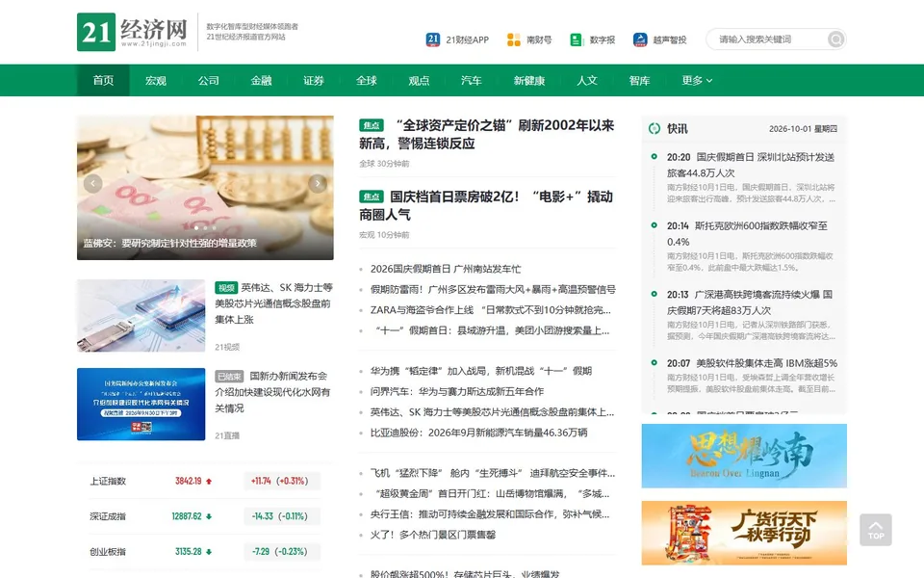Open 华为携韬定律加入战局 article
This screenshot has width=924, height=578.
[x=481, y=371]
